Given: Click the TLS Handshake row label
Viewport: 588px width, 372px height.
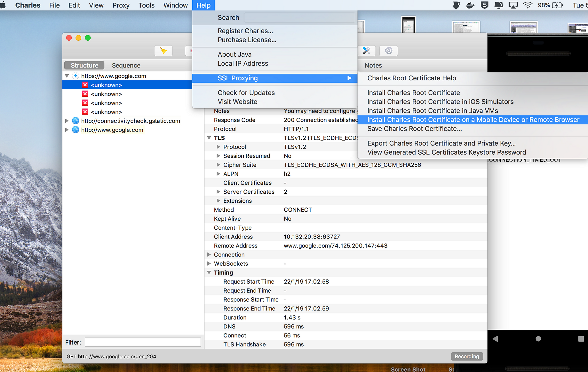Looking at the screenshot, I should (x=244, y=344).
